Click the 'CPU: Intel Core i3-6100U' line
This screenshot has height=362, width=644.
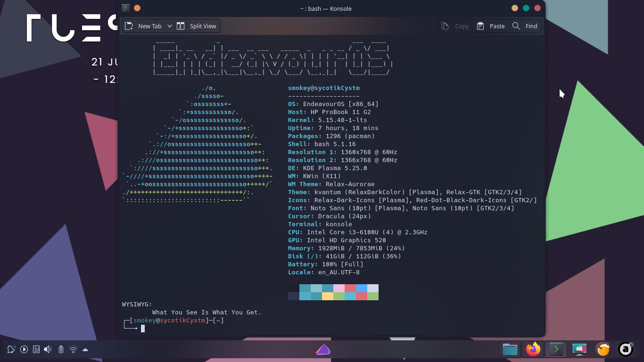358,232
